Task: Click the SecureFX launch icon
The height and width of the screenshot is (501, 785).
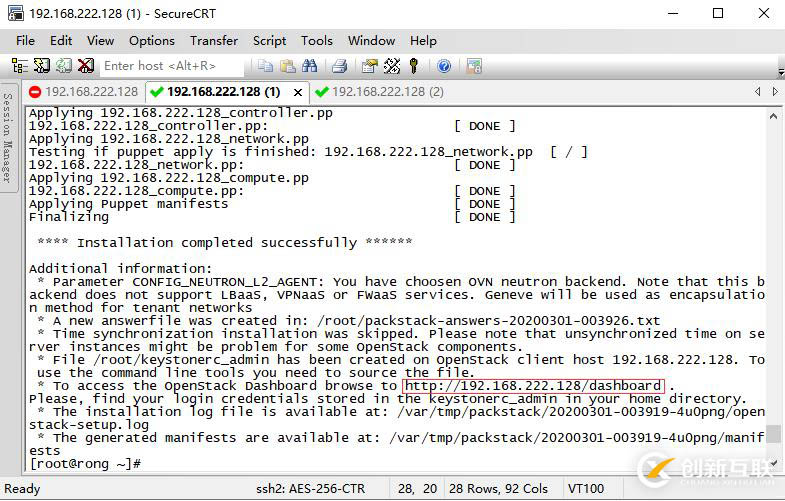Action: pos(474,66)
